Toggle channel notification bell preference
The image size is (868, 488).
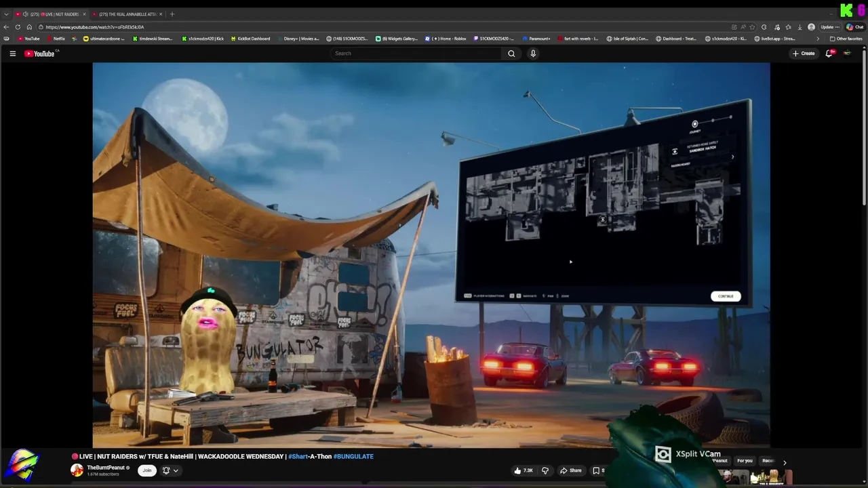coord(165,470)
